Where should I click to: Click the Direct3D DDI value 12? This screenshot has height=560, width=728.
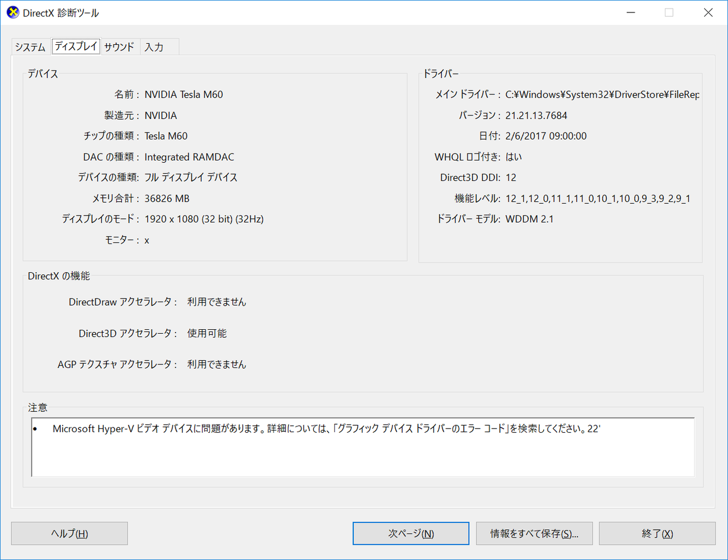point(511,177)
